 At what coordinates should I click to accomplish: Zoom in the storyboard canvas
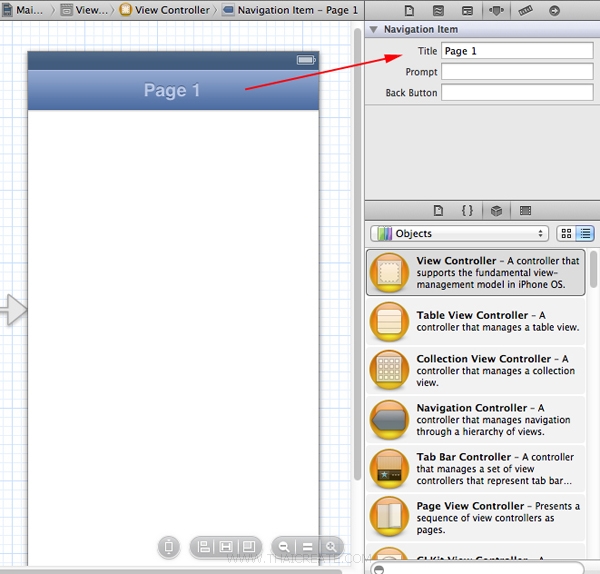[x=331, y=547]
